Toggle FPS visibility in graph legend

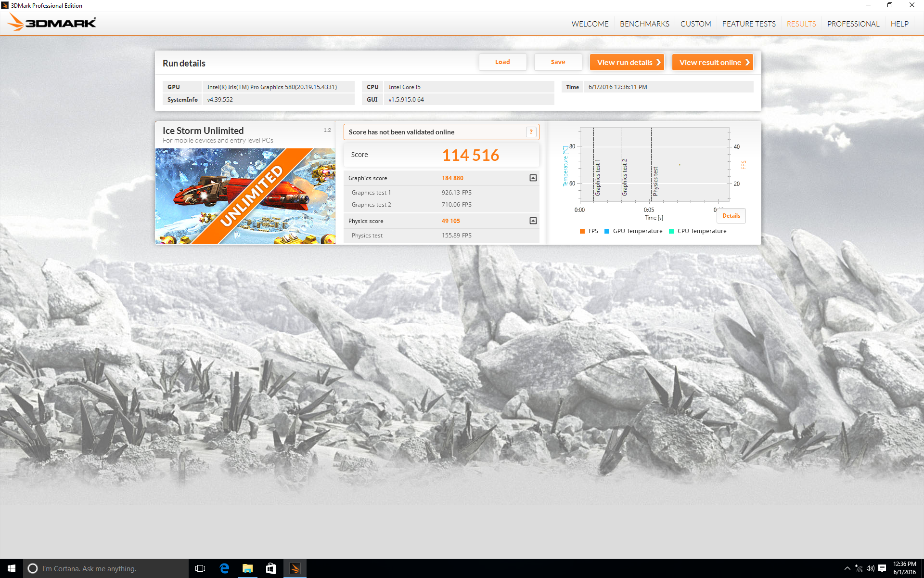579,231
